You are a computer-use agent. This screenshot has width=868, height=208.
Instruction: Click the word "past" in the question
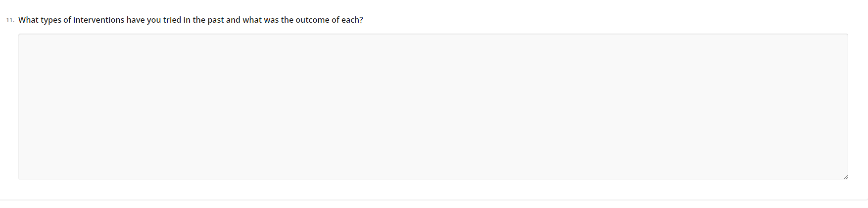[216, 20]
